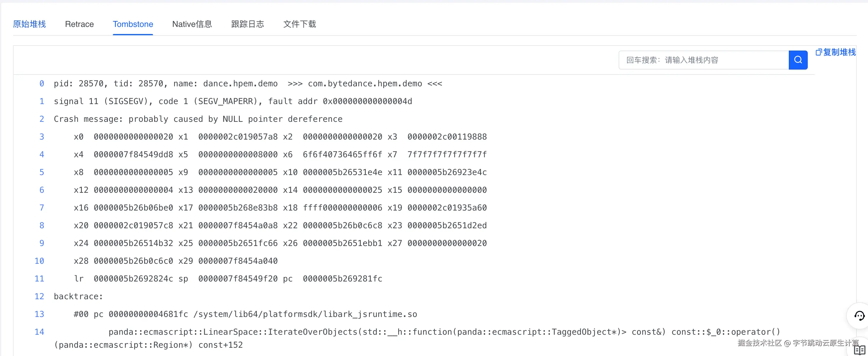Click line number 12 beside backtrace
The height and width of the screenshot is (356, 868).
(39, 296)
